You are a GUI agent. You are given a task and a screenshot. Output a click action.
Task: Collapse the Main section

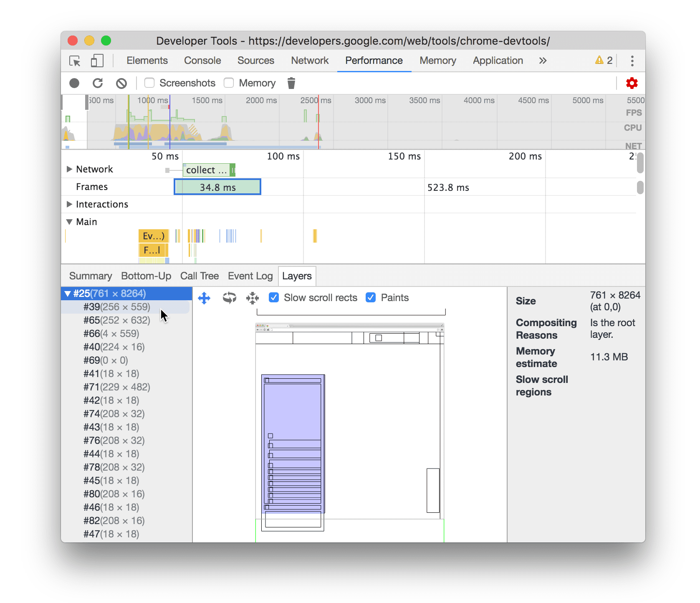[x=69, y=222]
